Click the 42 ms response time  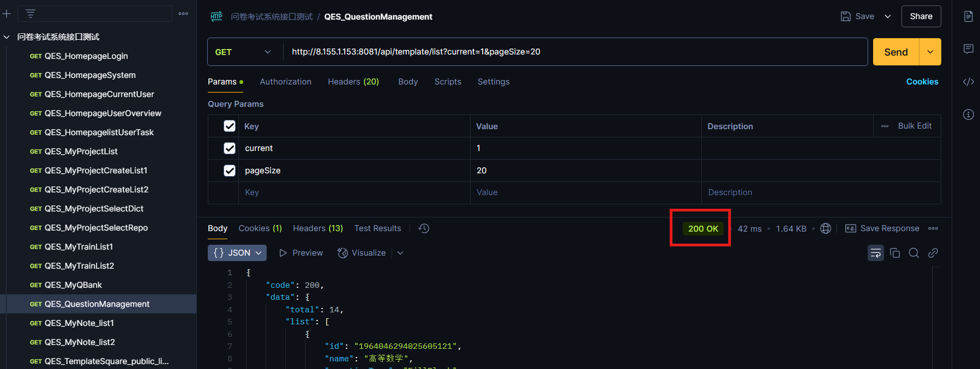pos(750,228)
